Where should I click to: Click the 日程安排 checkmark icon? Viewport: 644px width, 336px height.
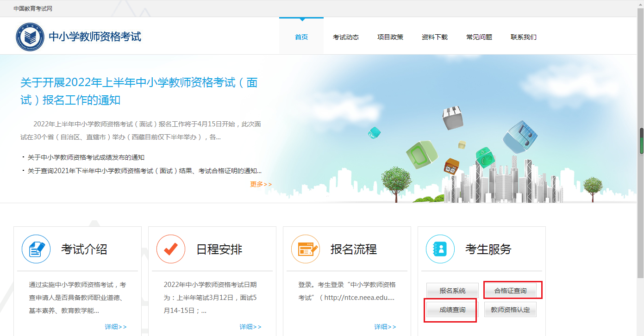click(x=171, y=249)
